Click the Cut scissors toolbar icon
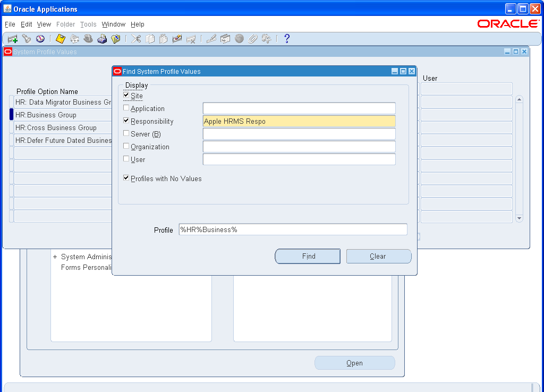 point(135,38)
